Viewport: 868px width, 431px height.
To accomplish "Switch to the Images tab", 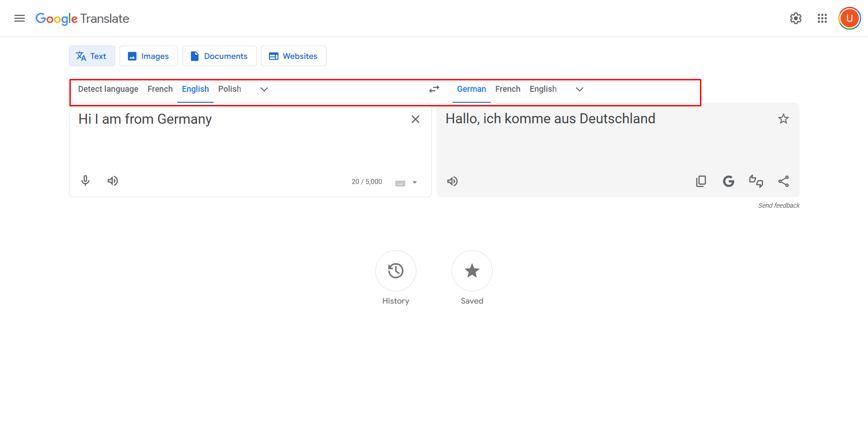I will 148,56.
